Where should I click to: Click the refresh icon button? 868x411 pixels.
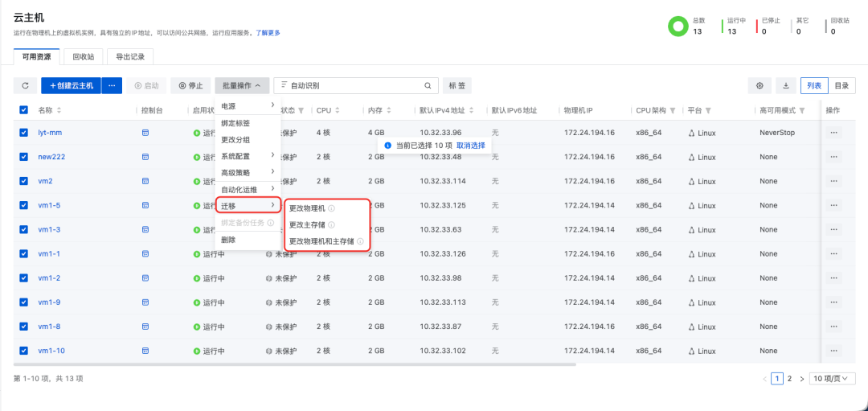pos(25,86)
